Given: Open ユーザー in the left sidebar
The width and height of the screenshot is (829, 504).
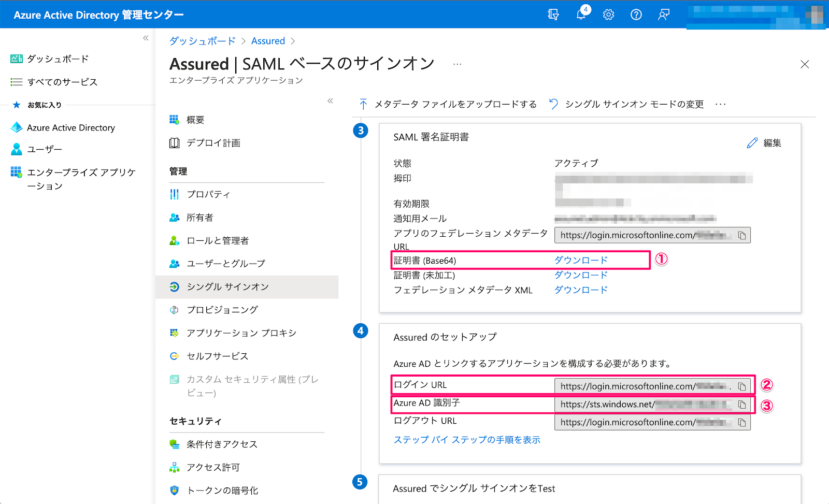Looking at the screenshot, I should 36,149.
